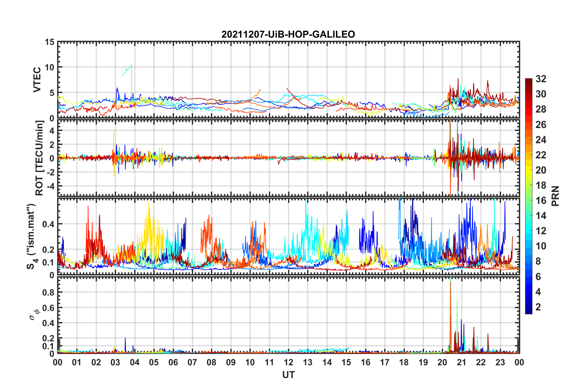The height and width of the screenshot is (392, 577).
Task: Click sigma-phi axis tick value 0.1
Action: point(48,346)
